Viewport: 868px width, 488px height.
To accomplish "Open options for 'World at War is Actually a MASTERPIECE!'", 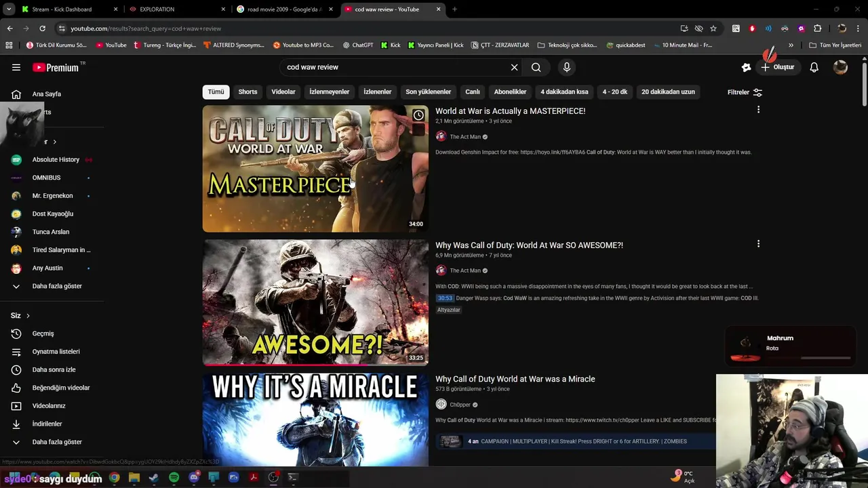I will tap(758, 109).
